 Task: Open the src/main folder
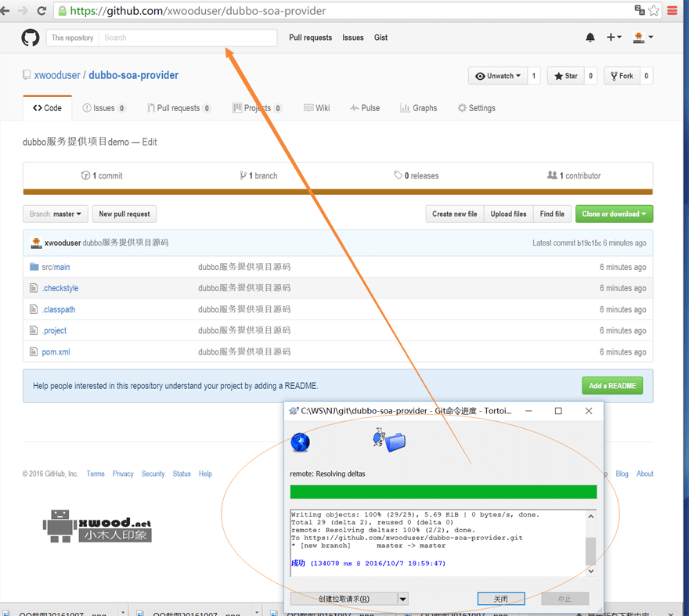click(x=56, y=267)
